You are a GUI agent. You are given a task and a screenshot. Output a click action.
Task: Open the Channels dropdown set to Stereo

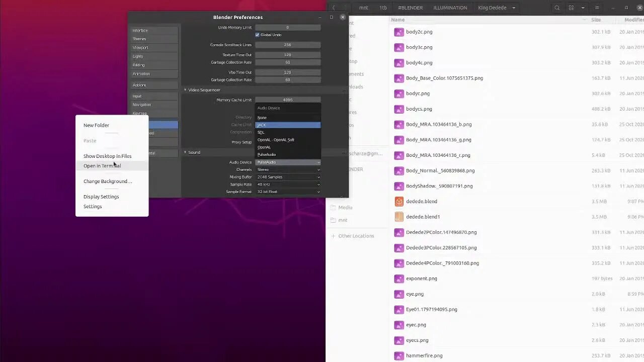coord(288,169)
